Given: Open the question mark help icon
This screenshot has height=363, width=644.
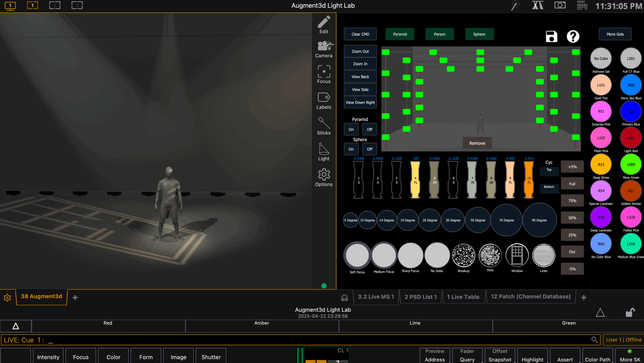Looking at the screenshot, I should (x=573, y=37).
